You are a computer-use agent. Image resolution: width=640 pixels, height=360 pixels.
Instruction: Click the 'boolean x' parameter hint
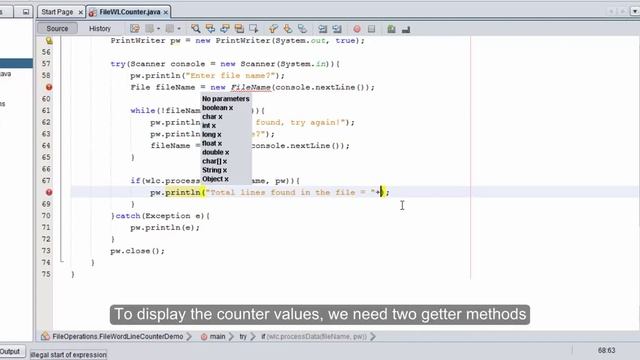pos(218,108)
